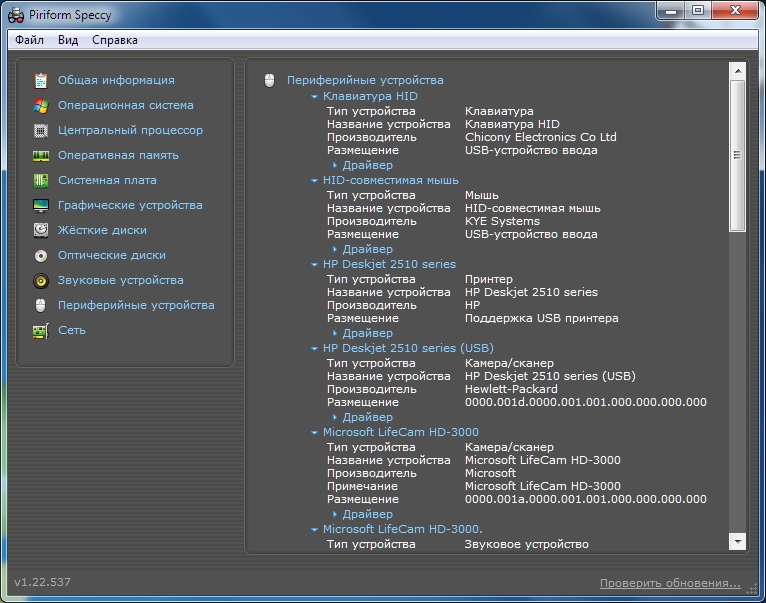
Task: Click the scrollbar up arrow
Action: coord(738,71)
